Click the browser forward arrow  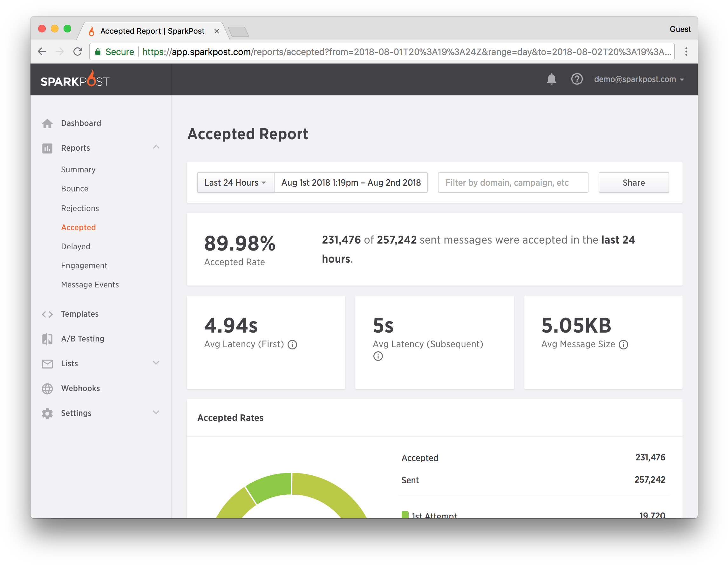click(x=60, y=52)
